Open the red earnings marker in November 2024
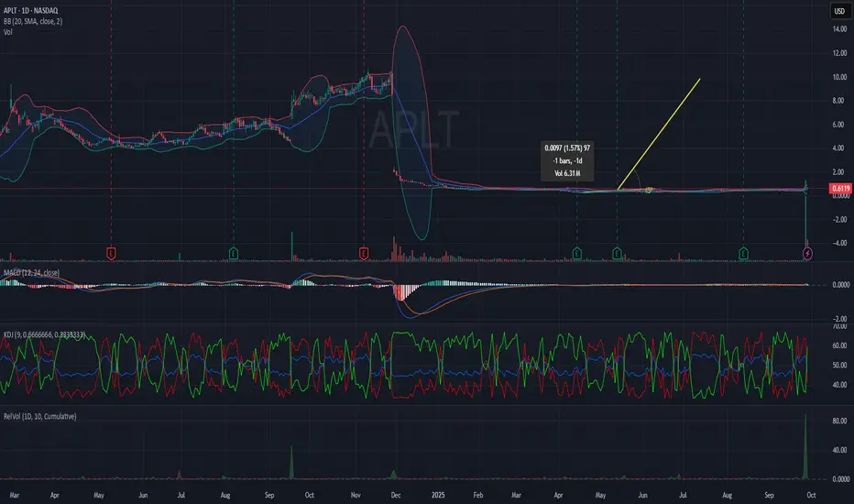This screenshot has height=504, width=854. (x=363, y=253)
